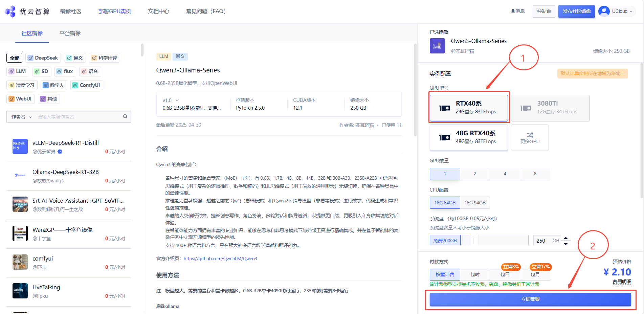
Task: Choose the 16C 64GB CPU option
Action: coord(445,203)
